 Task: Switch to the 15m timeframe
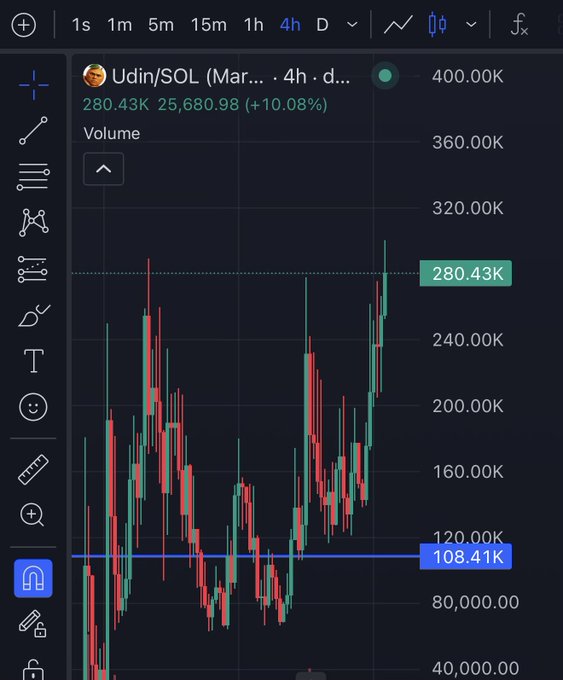click(209, 25)
